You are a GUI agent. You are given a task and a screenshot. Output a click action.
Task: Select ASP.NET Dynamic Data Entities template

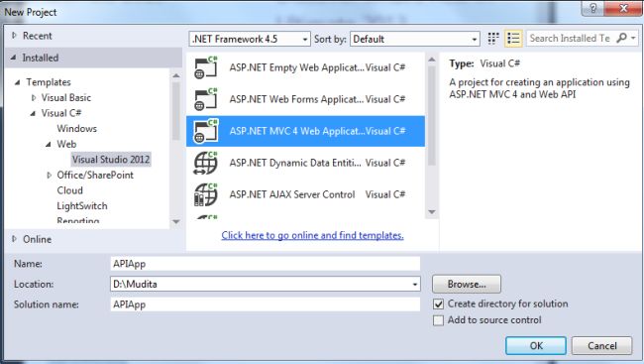tap(305, 163)
